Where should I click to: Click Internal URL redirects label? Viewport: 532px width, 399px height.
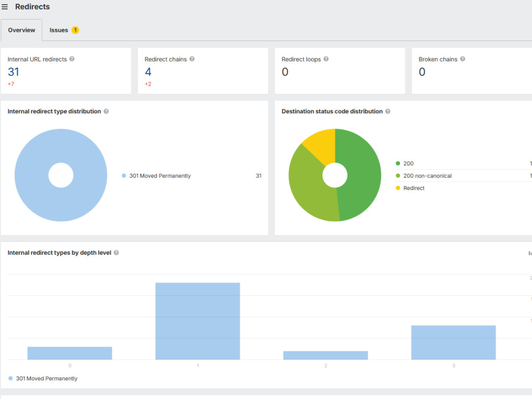coord(37,59)
